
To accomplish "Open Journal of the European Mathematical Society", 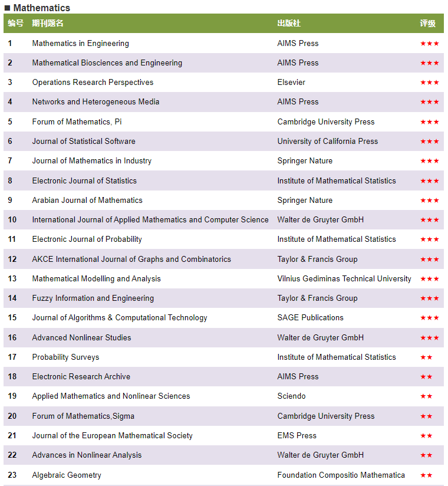I will [112, 436].
